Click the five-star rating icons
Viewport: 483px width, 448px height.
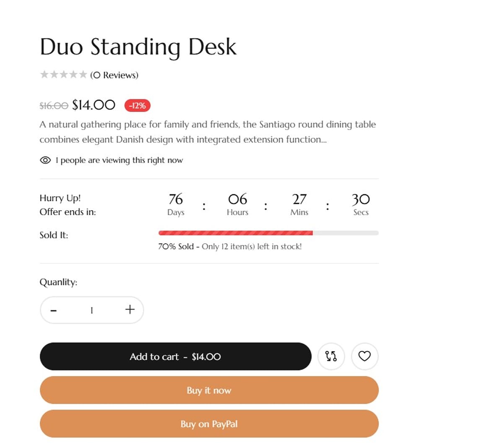pyautogui.click(x=63, y=75)
